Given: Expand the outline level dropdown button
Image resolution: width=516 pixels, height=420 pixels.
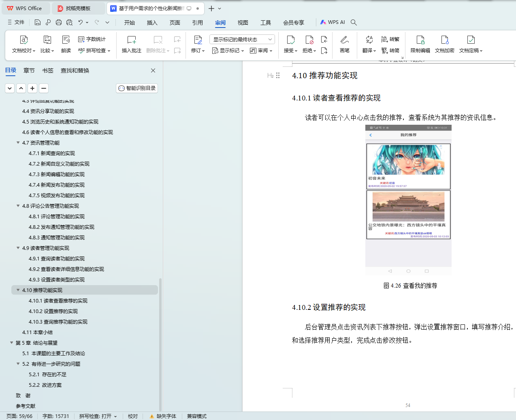Looking at the screenshot, I should (10, 88).
